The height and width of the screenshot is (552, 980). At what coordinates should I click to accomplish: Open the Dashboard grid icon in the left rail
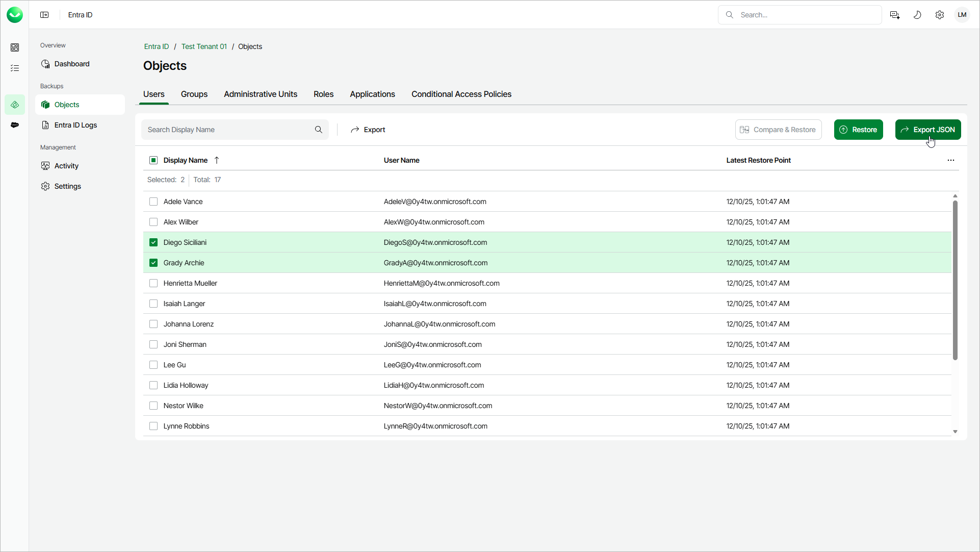15,47
